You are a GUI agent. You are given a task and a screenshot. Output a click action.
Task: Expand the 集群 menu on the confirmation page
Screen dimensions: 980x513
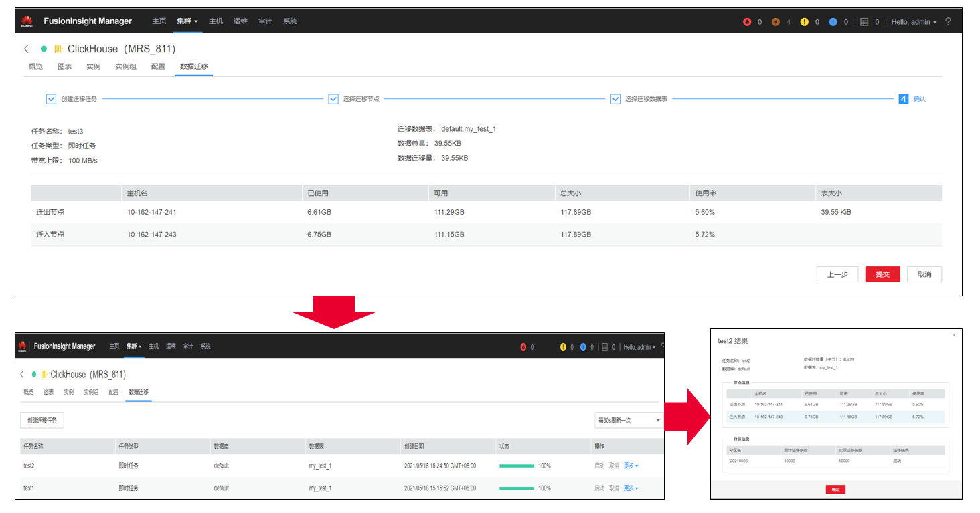point(187,21)
